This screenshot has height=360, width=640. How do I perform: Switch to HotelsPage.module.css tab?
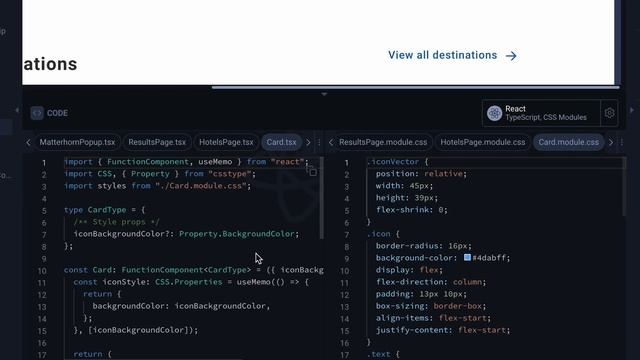tap(482, 142)
